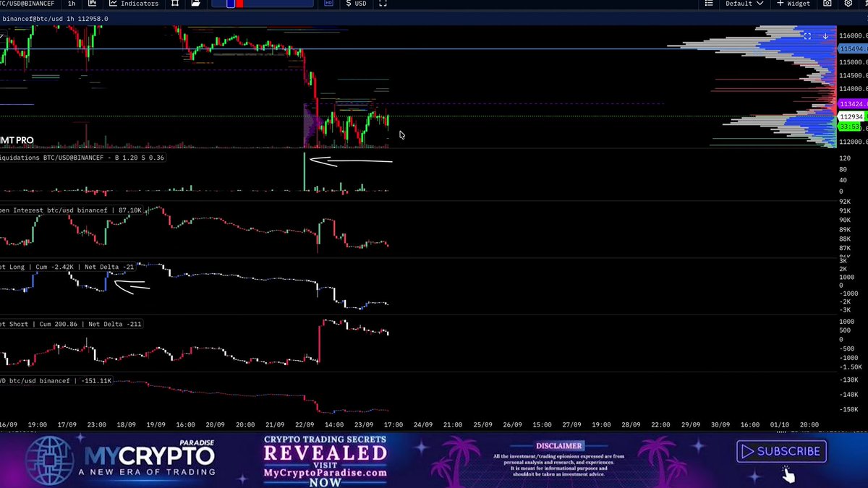Open the USD currency selector
Viewport: 868px width, 488px height.
pyautogui.click(x=356, y=4)
